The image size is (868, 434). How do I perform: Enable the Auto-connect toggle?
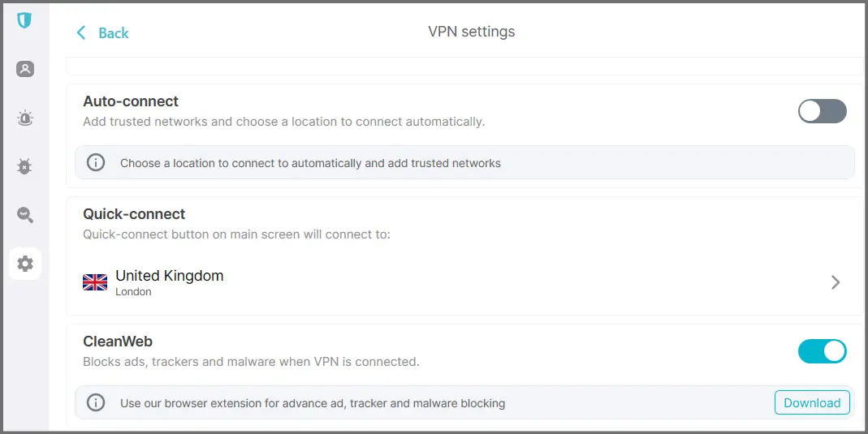click(822, 111)
